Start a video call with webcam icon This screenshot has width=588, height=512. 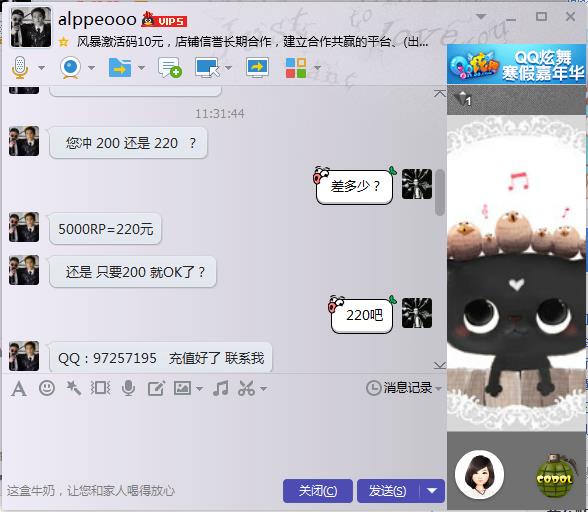tap(70, 68)
